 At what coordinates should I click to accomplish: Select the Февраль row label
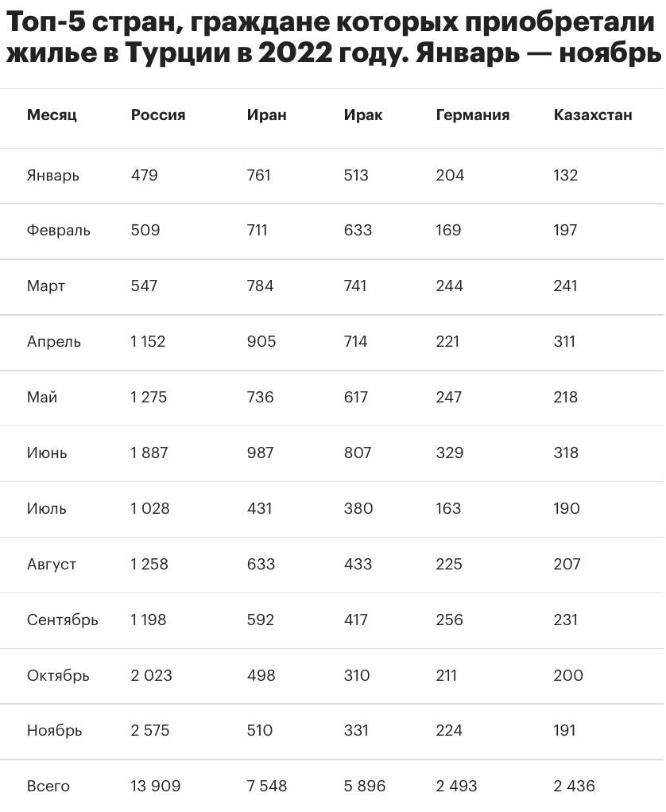59,231
